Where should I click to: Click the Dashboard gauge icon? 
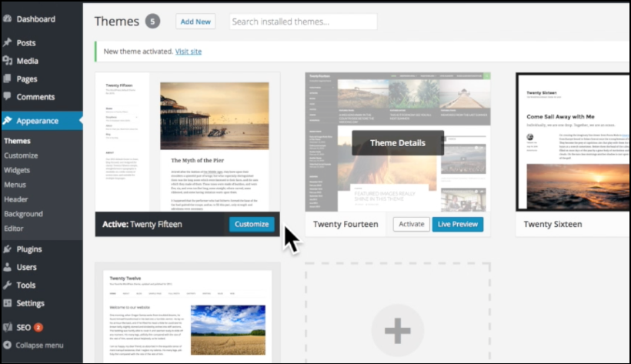tap(7, 18)
